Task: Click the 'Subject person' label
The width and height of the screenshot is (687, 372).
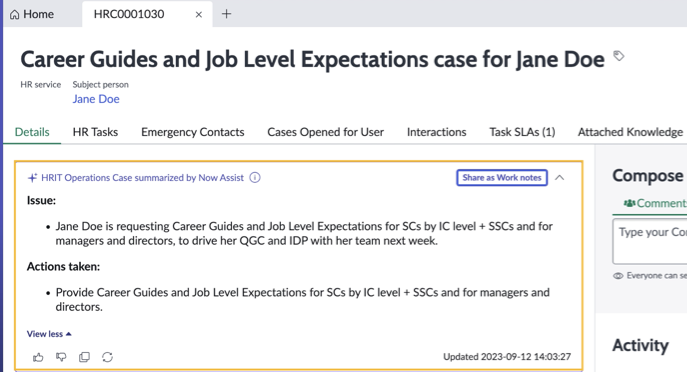Action: 100,84
